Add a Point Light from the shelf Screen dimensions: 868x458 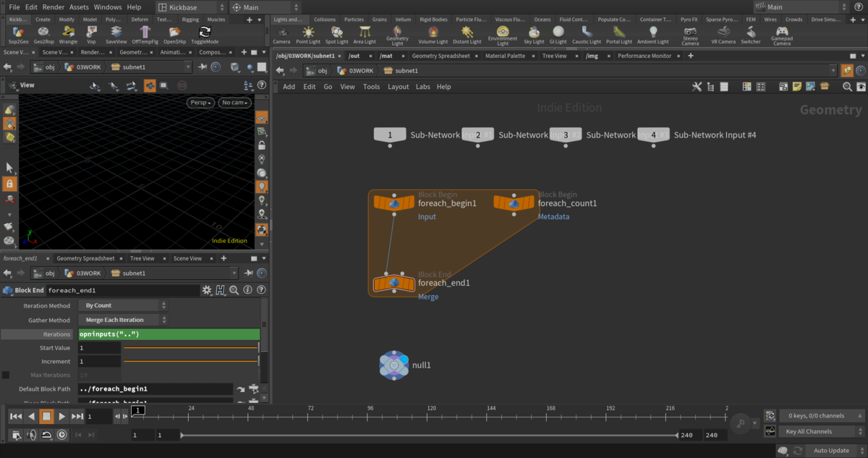[x=308, y=35]
